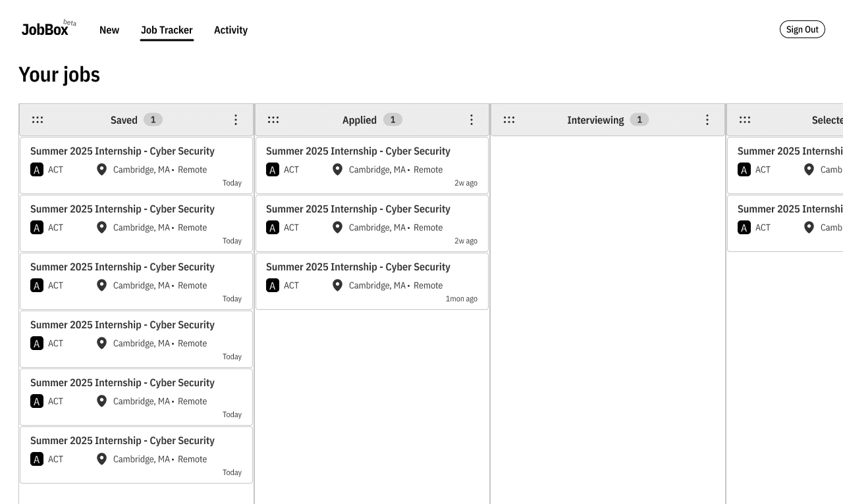Switch to the Job Tracker tab

(167, 30)
